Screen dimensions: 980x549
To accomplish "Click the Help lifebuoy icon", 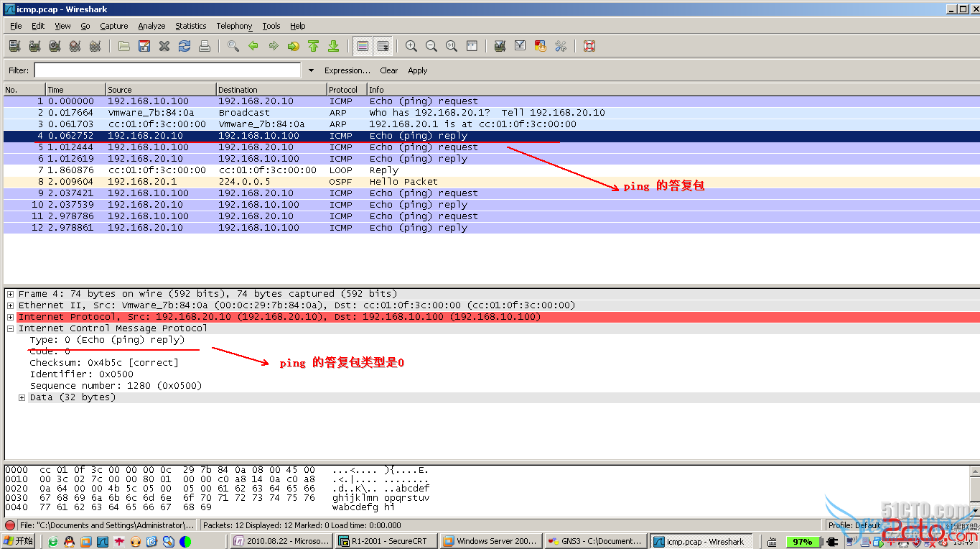I will point(589,46).
